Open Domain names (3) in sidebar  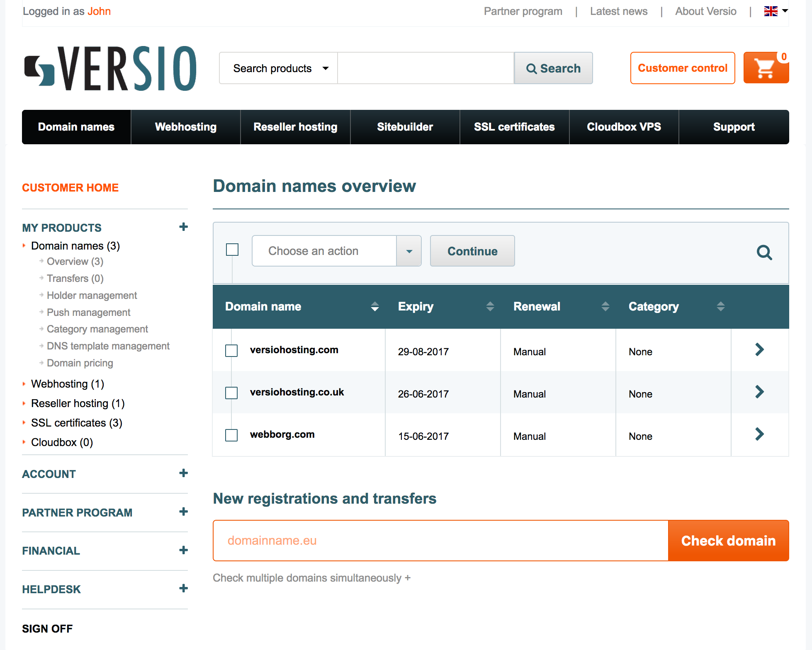pos(75,246)
